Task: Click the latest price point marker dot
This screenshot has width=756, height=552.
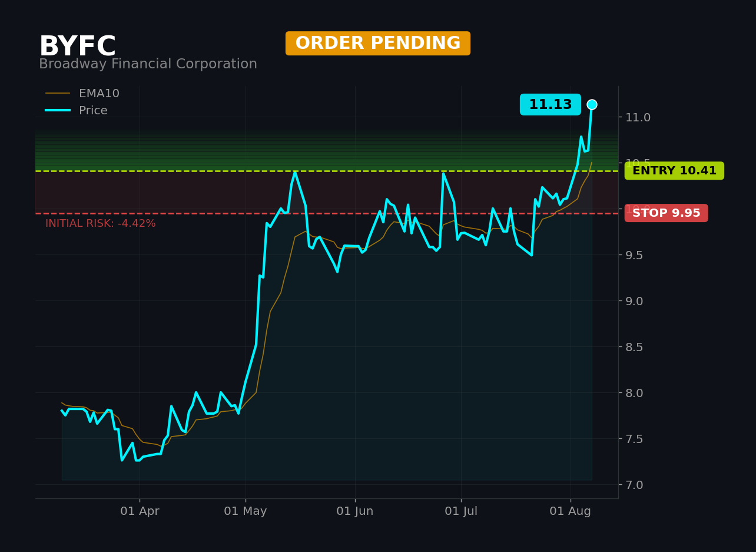Action: (x=592, y=104)
